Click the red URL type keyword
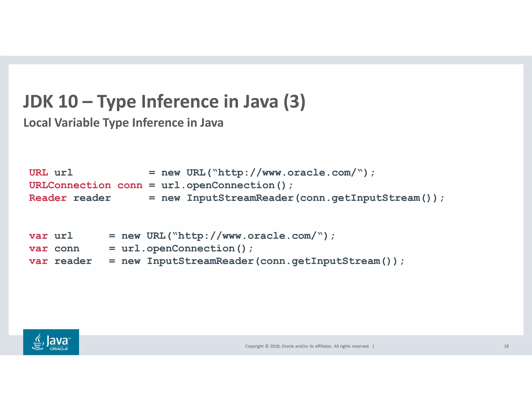 [38, 173]
